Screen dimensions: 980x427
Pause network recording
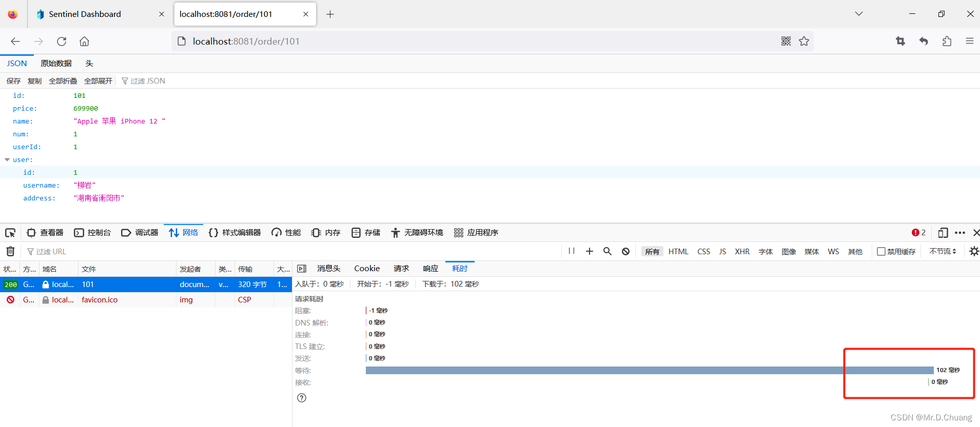click(572, 251)
